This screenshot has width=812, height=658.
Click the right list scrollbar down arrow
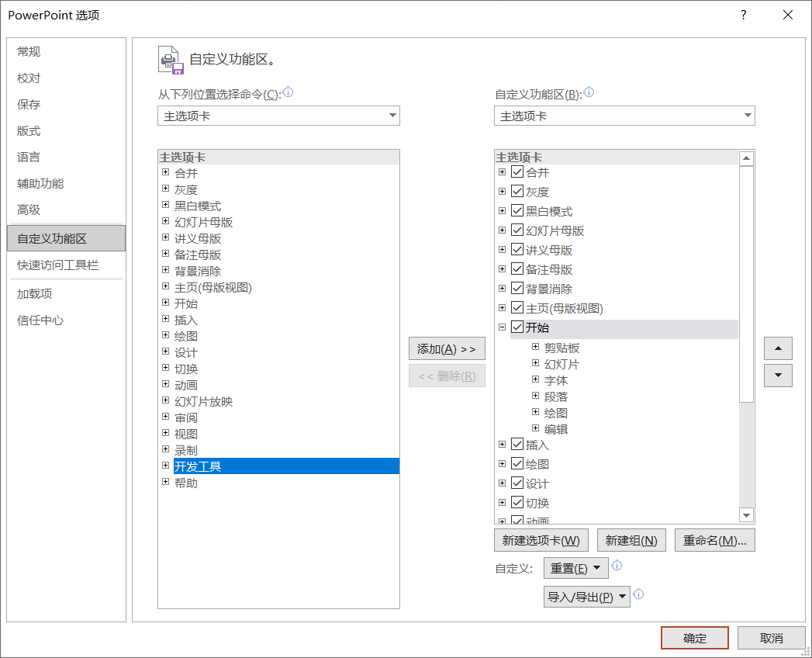tap(746, 515)
